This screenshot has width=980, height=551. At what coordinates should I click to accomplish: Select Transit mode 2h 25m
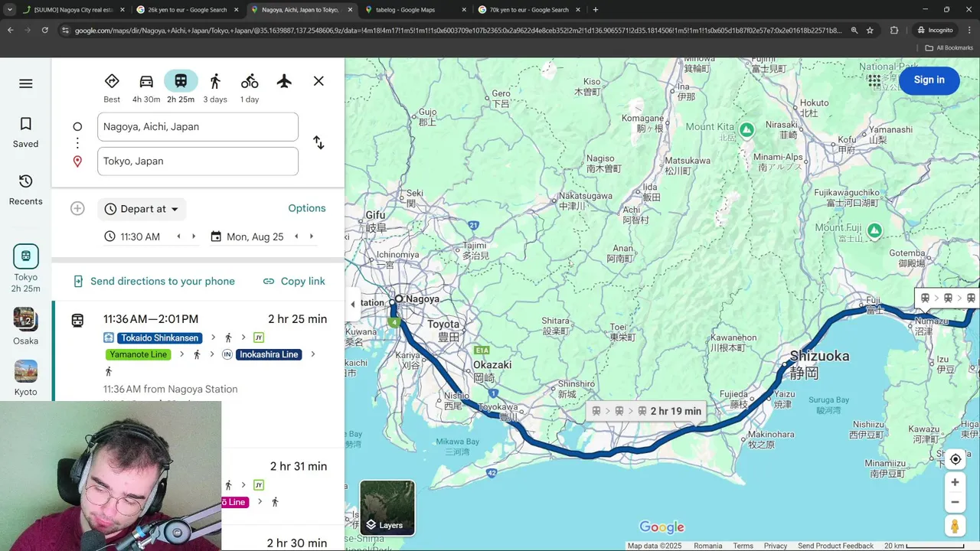[181, 88]
